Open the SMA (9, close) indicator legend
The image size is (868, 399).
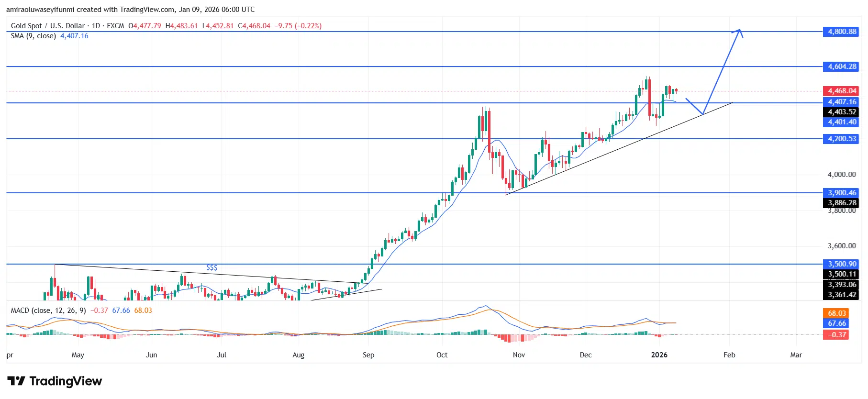point(33,36)
